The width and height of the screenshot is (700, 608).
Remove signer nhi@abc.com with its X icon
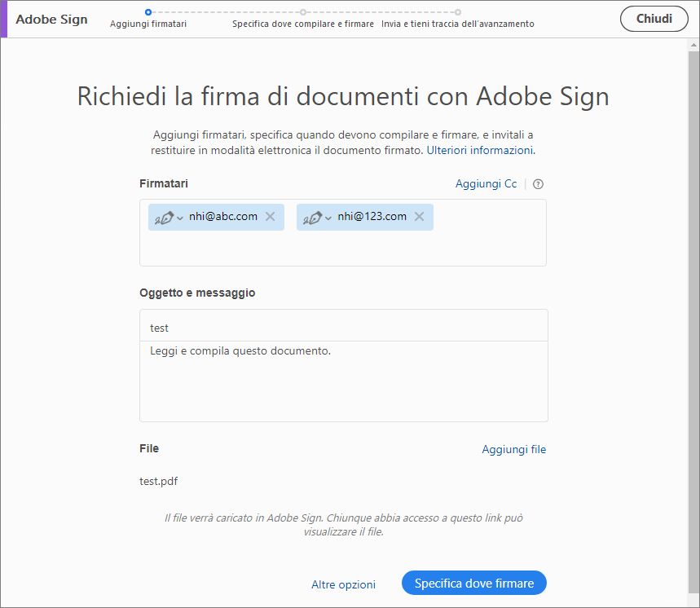click(271, 217)
